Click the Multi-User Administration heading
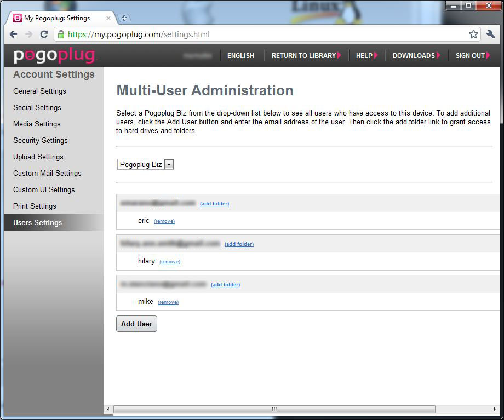 click(205, 90)
